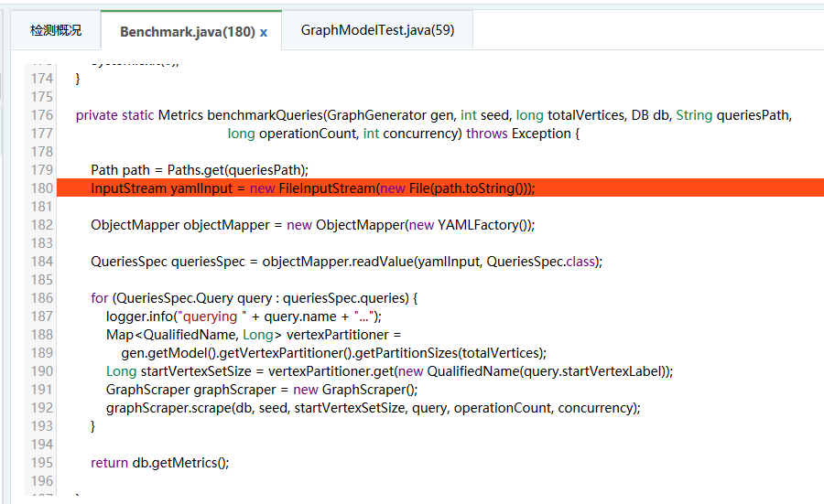Switch to the 检测概况 tab

(x=56, y=30)
